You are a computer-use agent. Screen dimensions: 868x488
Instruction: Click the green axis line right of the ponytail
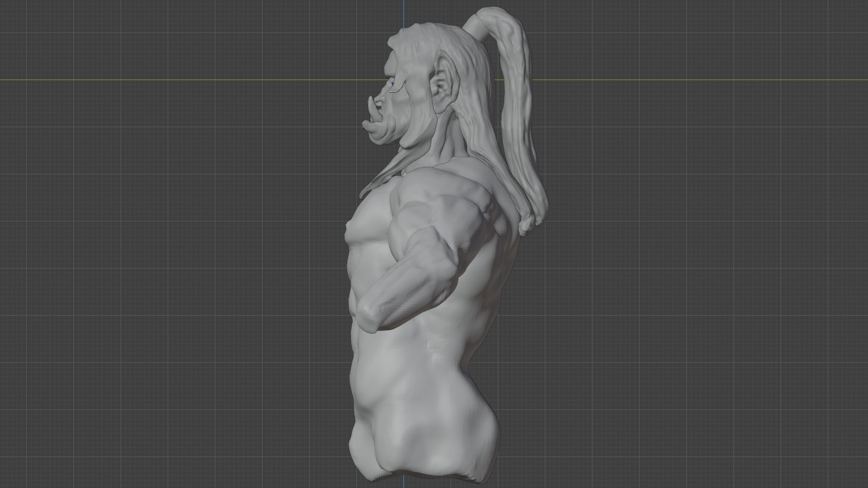coord(678,80)
